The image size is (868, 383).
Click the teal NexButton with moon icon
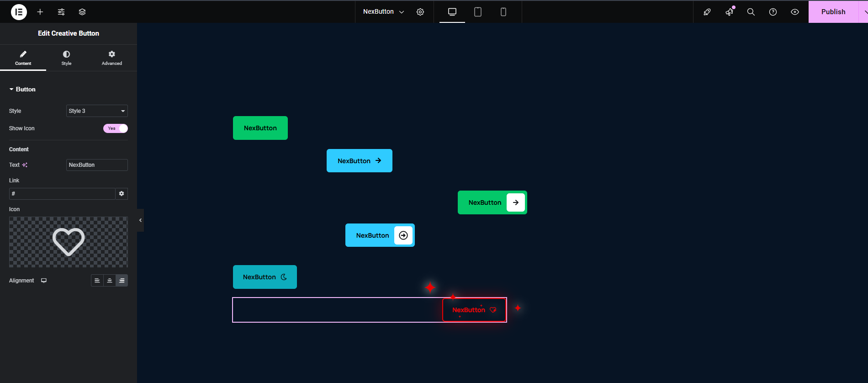pyautogui.click(x=265, y=277)
